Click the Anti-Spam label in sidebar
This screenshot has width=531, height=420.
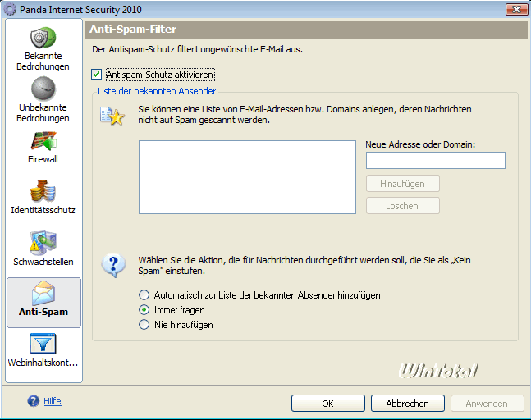pos(43,312)
